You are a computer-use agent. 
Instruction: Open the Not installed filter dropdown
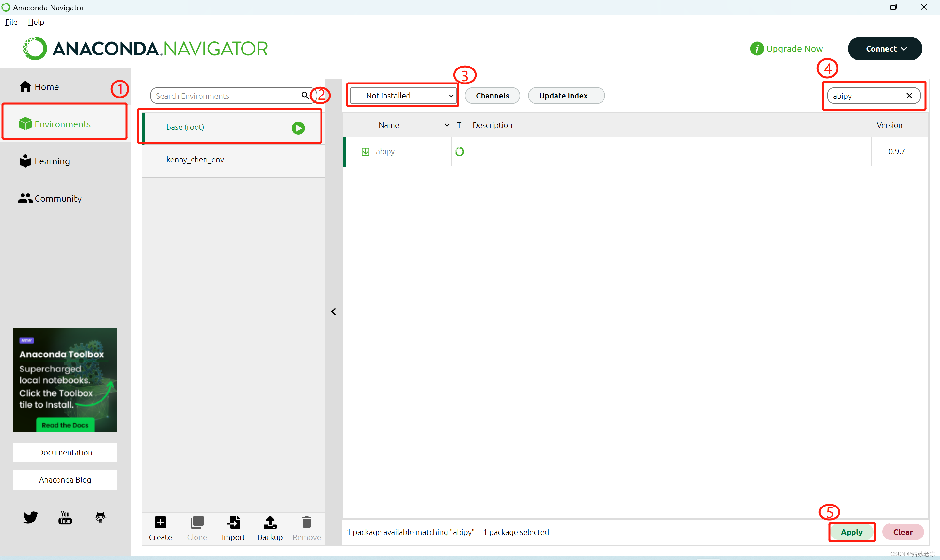403,96
